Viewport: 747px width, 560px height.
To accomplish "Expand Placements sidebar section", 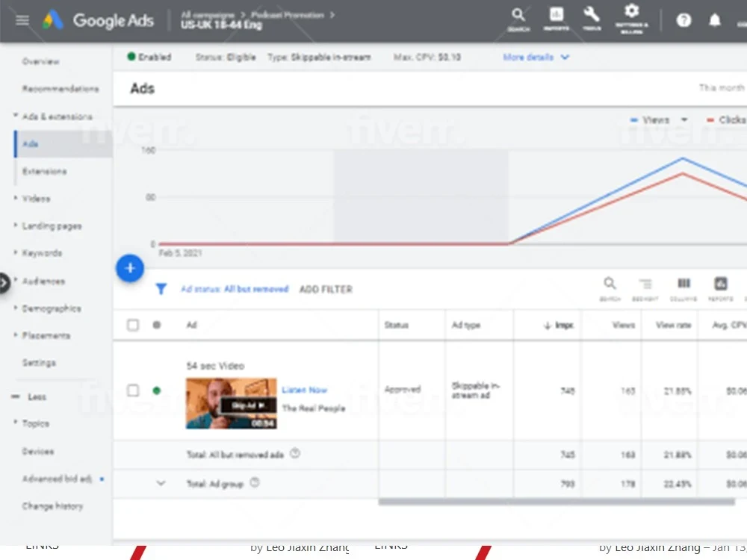I will coord(15,335).
